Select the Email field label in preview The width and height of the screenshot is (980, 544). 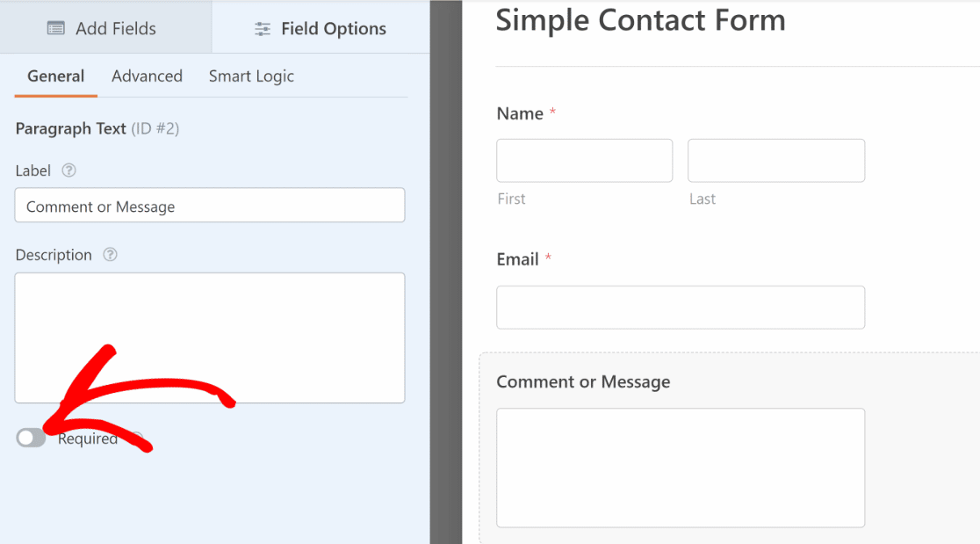pyautogui.click(x=517, y=259)
